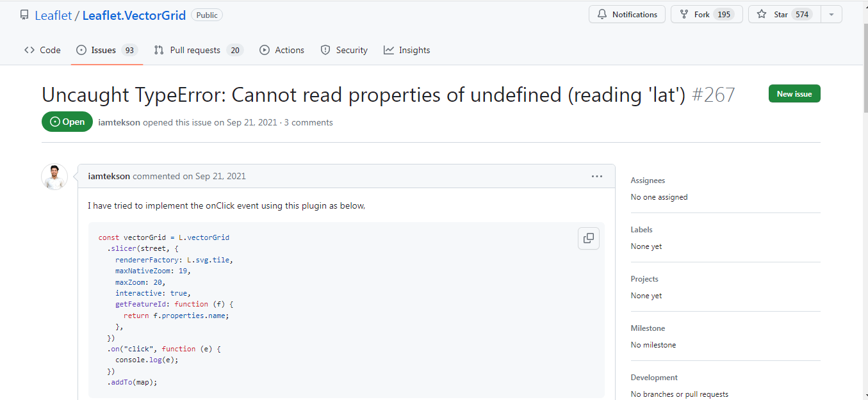Screen dimensions: 868x400
Task: Copy the code block with copy icon
Action: (x=589, y=239)
